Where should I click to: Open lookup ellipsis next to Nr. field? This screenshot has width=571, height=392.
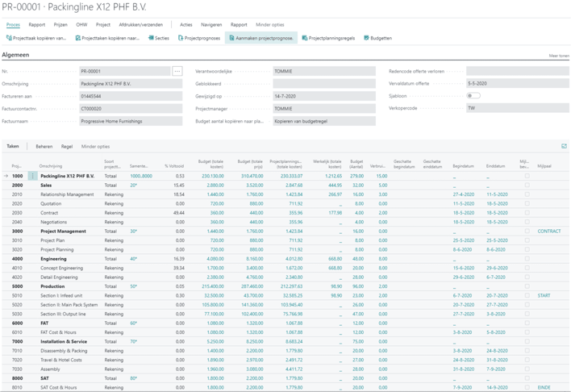(177, 71)
